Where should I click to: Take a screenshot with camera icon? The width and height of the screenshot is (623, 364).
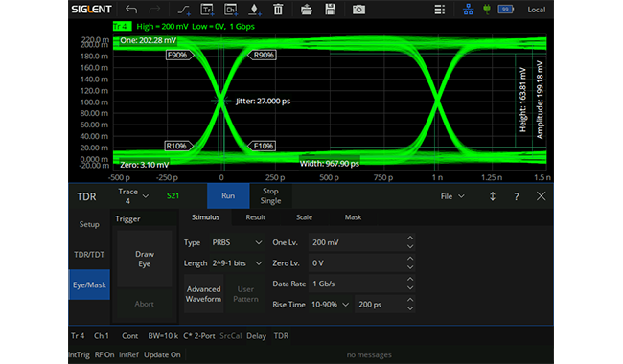click(358, 10)
